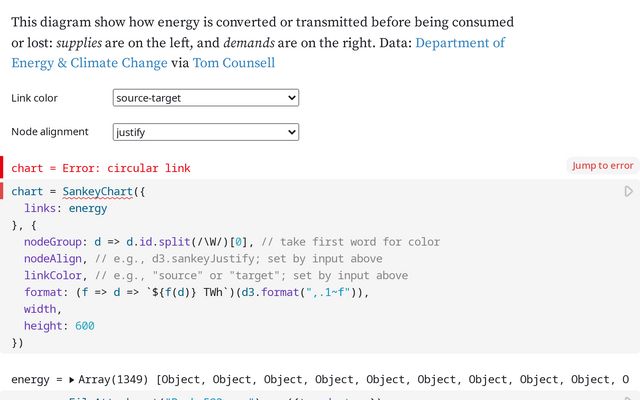The height and width of the screenshot is (400, 640).
Task: Open the Link color dropdown
Action: (x=206, y=98)
